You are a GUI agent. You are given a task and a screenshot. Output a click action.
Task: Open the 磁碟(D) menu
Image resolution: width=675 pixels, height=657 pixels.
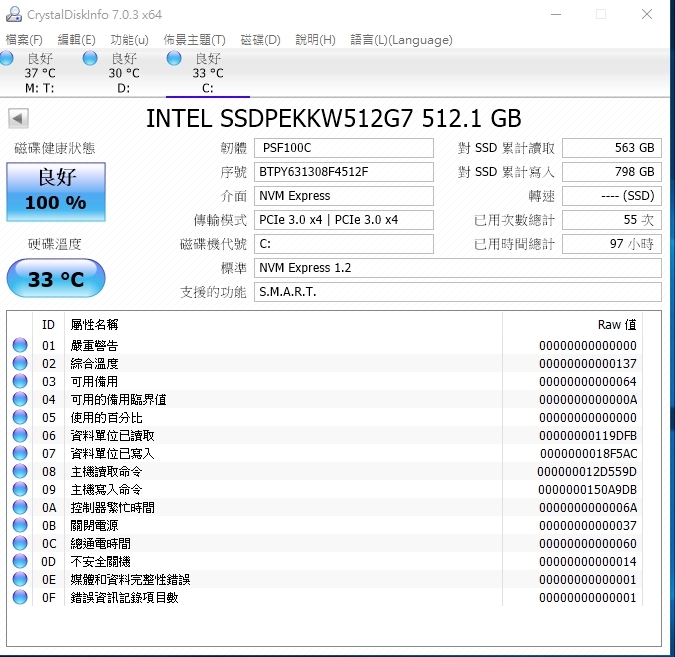(260, 40)
